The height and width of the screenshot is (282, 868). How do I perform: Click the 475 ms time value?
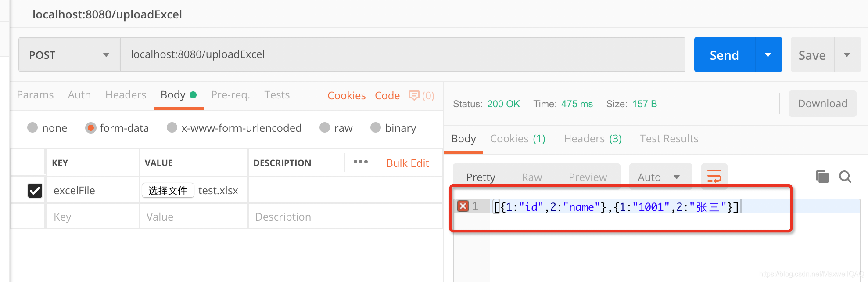pyautogui.click(x=577, y=104)
